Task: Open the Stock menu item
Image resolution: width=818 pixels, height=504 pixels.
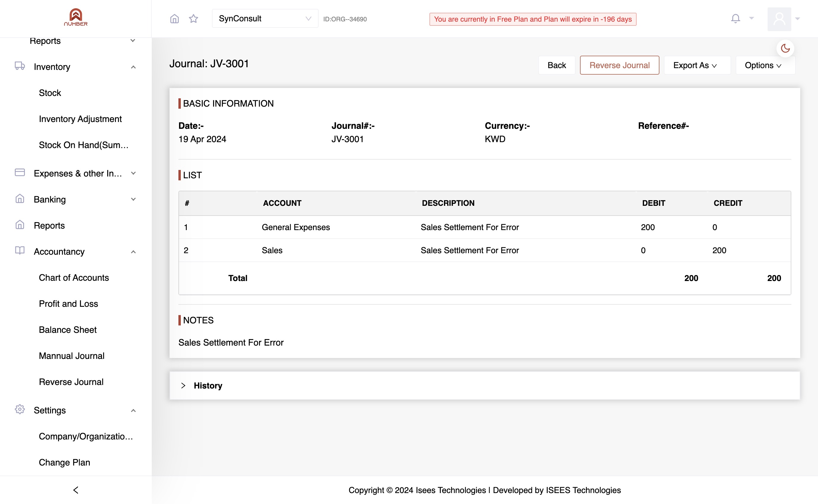Action: (50, 93)
